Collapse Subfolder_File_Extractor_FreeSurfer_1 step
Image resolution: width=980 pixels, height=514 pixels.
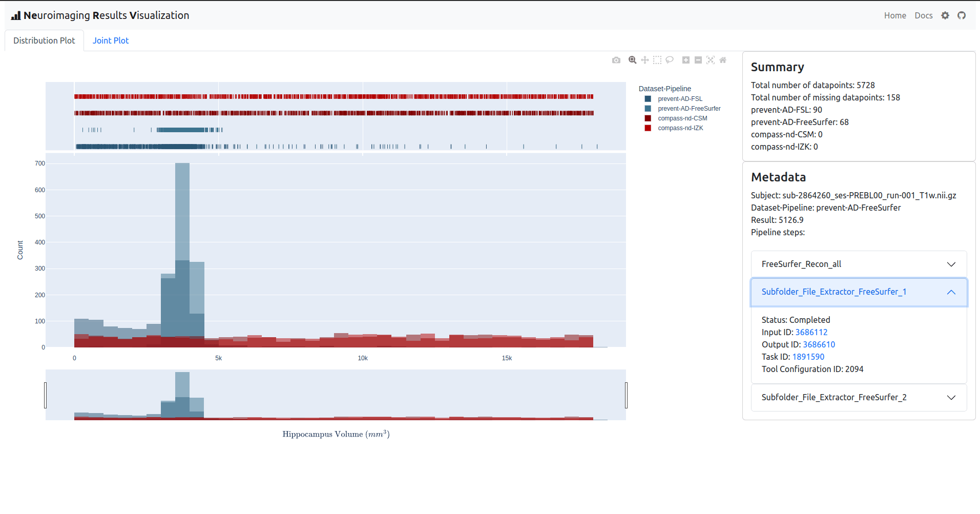859,292
